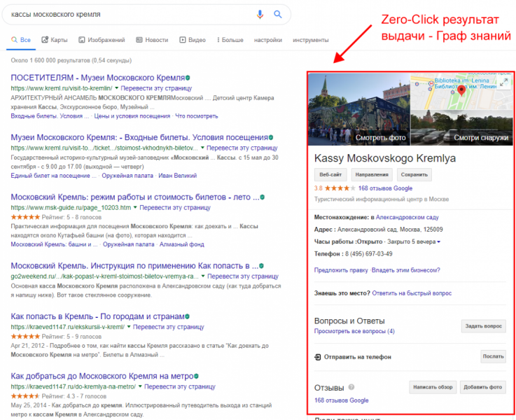Open the Смотри снаружи street view thumbnail
Viewport: 516px width, 420px height.
pos(462,128)
